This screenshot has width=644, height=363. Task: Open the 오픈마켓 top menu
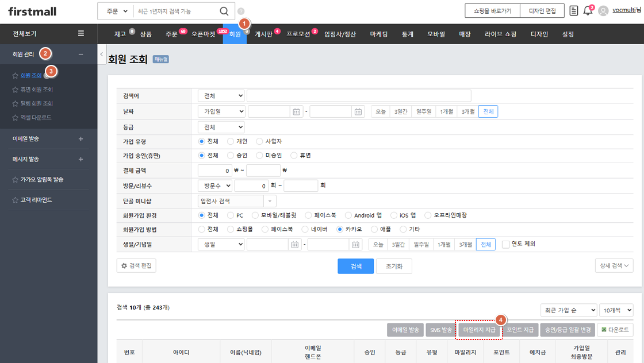click(x=204, y=34)
